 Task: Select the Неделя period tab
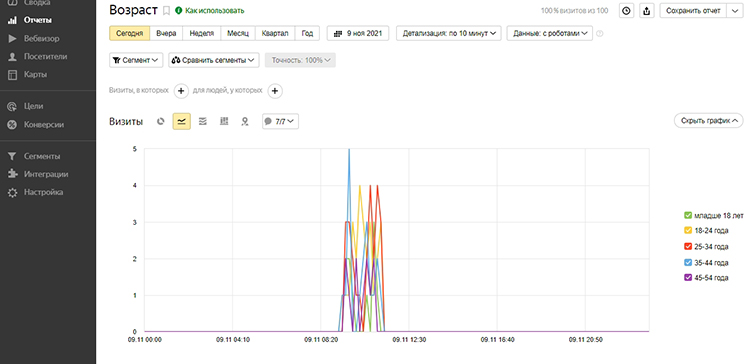[x=201, y=33]
